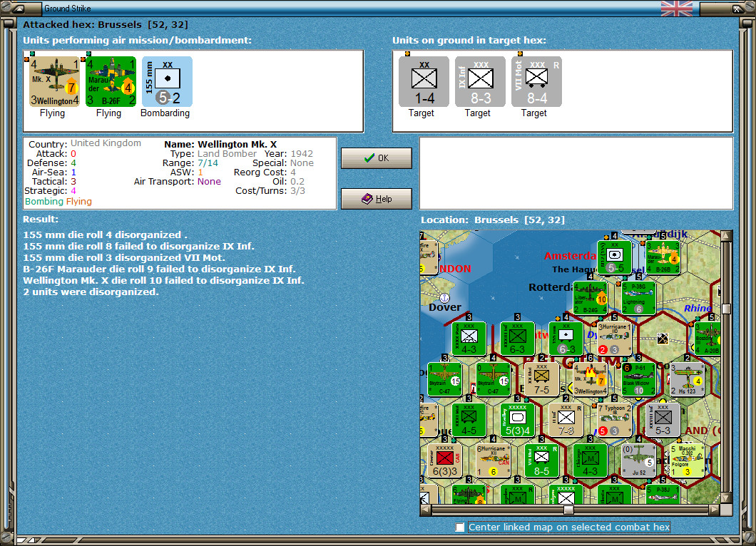Click the Bradley 5(3)4 headquarters counter

point(517,421)
